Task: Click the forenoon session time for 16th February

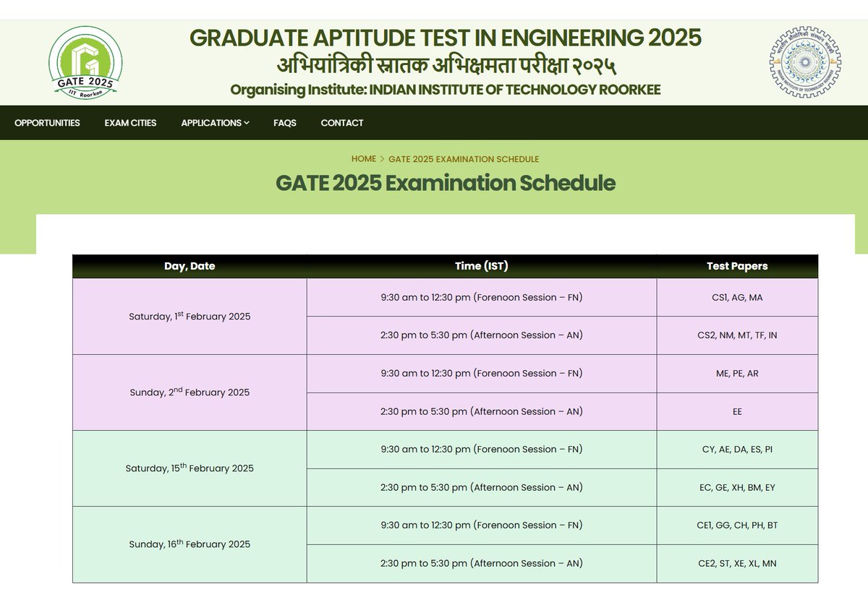Action: pos(482,526)
